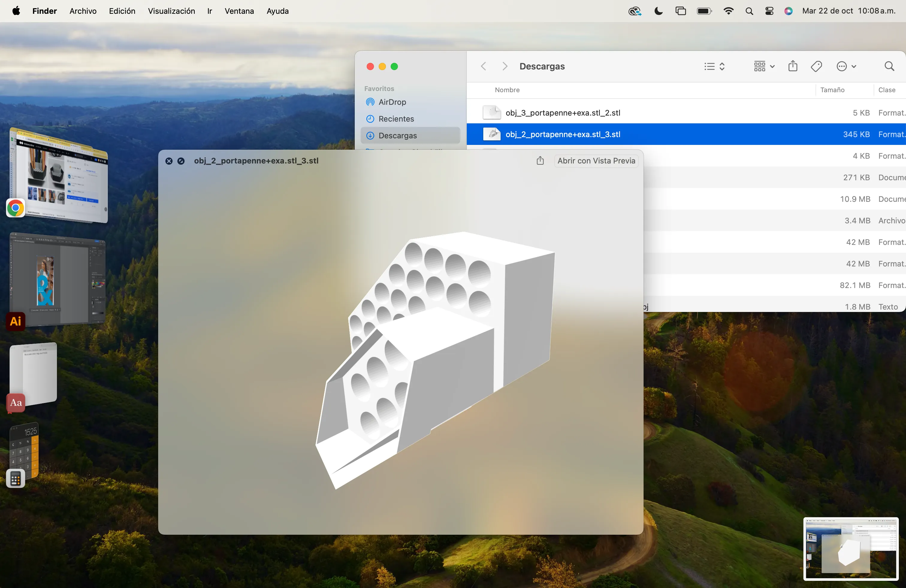The image size is (906, 588).
Task: Click the date and time clock
Action: [849, 11]
